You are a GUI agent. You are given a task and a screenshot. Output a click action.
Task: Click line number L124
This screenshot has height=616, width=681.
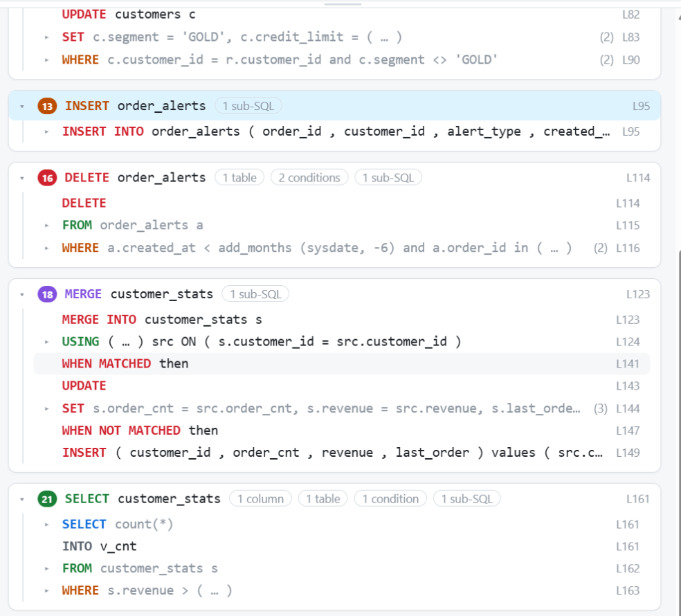pos(628,342)
